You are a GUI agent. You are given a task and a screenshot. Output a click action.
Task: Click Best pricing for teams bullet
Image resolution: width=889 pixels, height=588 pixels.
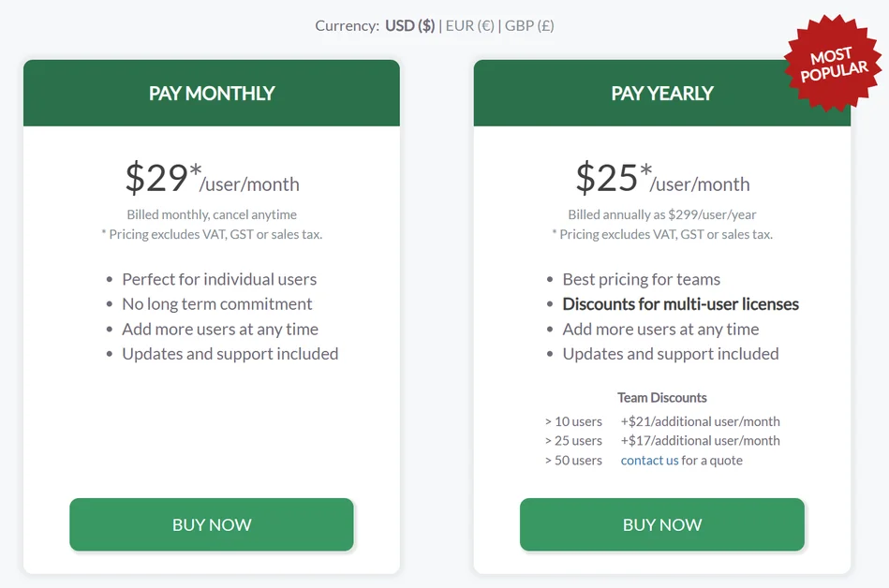click(642, 279)
